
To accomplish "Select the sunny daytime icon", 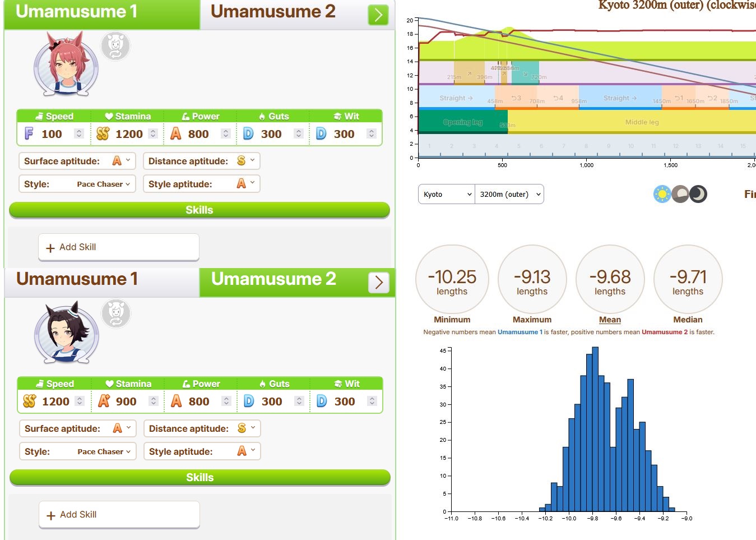I will click(x=662, y=195).
